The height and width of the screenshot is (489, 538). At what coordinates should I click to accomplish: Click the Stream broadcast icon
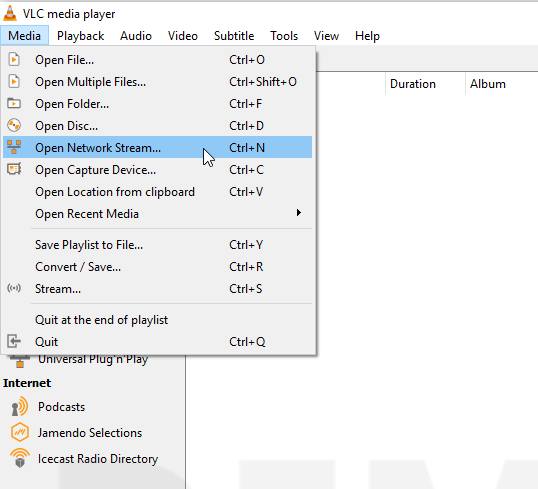point(14,288)
